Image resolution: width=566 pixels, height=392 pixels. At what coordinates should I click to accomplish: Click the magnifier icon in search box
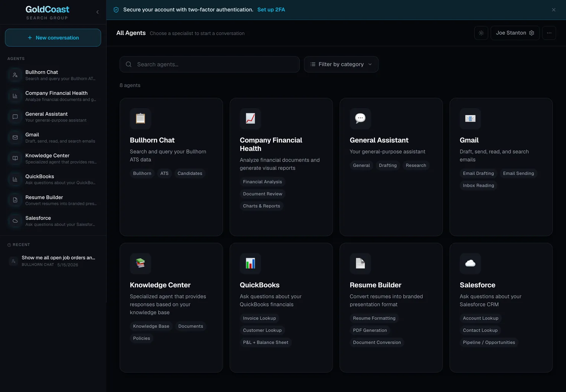(129, 64)
